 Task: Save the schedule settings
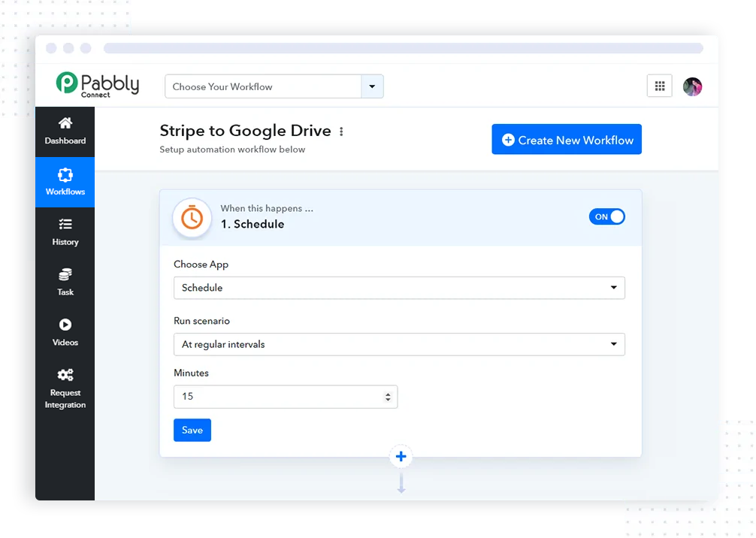point(192,430)
